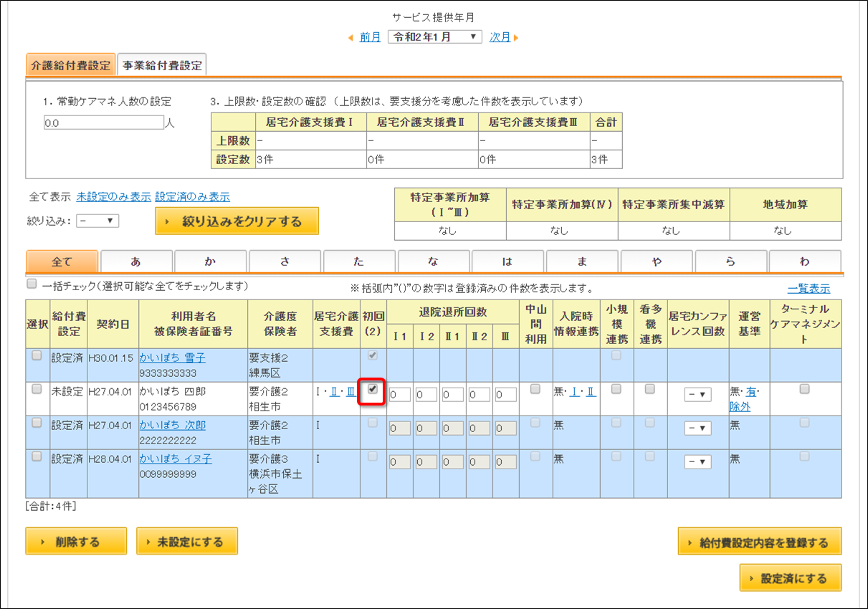
Task: Click the 削除する button
Action: click(x=76, y=542)
